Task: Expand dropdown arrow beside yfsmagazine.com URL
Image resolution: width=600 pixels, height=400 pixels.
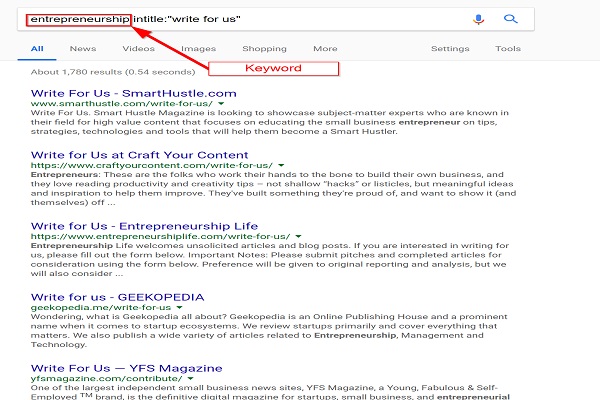Action: [191, 379]
